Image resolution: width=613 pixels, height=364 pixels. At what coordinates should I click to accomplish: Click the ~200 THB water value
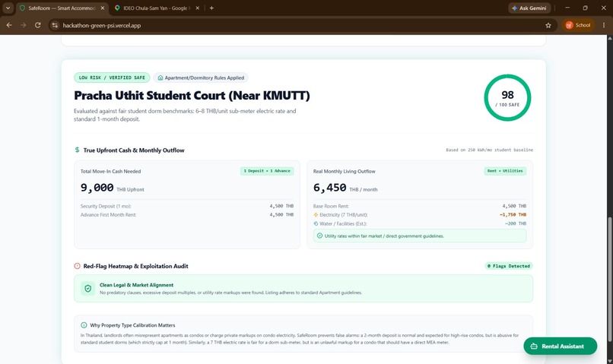(515, 223)
